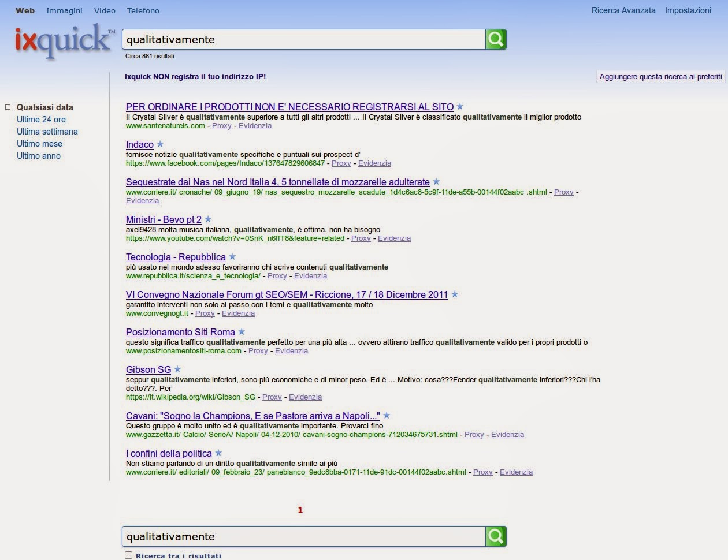Screen dimensions: 728x560
Task: Open the Cavani 'Sogno la Champions' result
Action: tap(253, 416)
